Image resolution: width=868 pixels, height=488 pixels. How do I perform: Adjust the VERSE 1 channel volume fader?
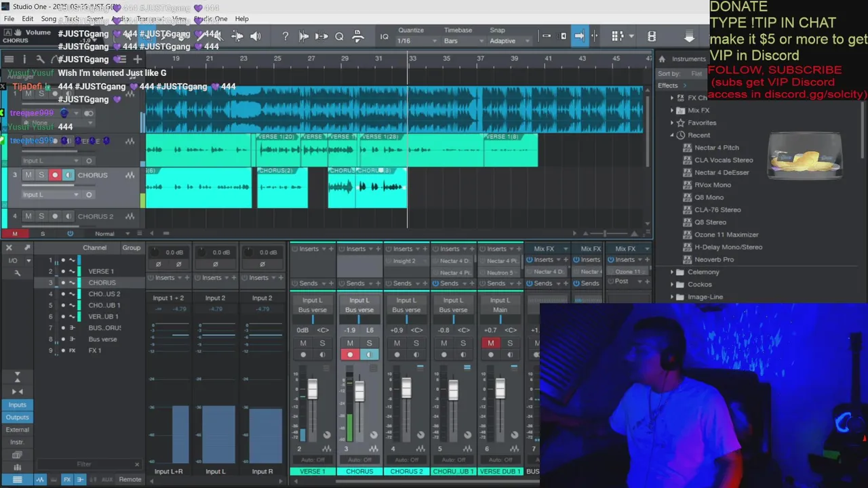(312, 388)
